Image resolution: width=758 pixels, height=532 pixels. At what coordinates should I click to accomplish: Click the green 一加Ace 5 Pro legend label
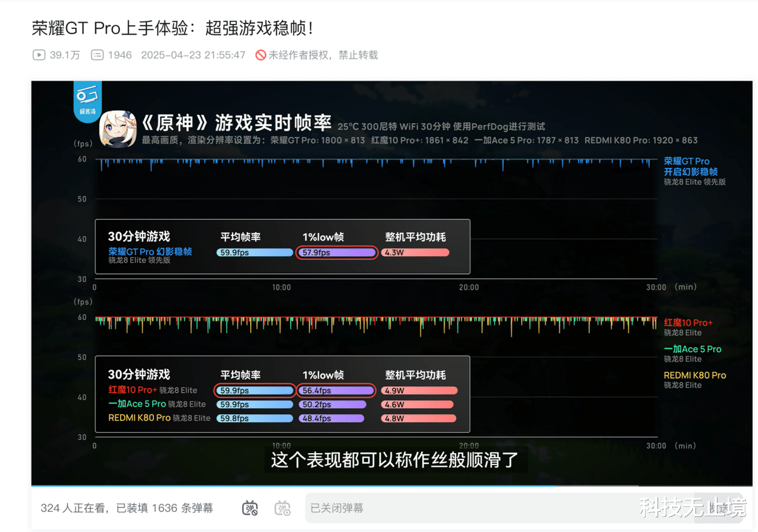[x=692, y=349]
